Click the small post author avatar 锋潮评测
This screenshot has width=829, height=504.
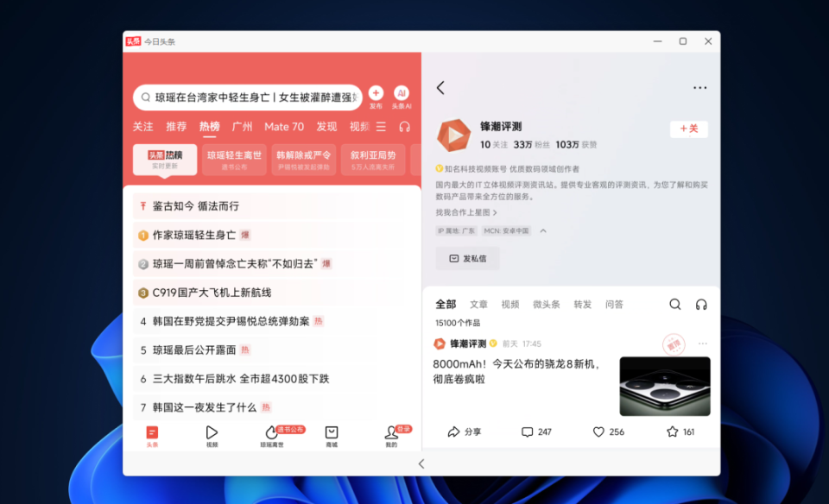(x=440, y=344)
